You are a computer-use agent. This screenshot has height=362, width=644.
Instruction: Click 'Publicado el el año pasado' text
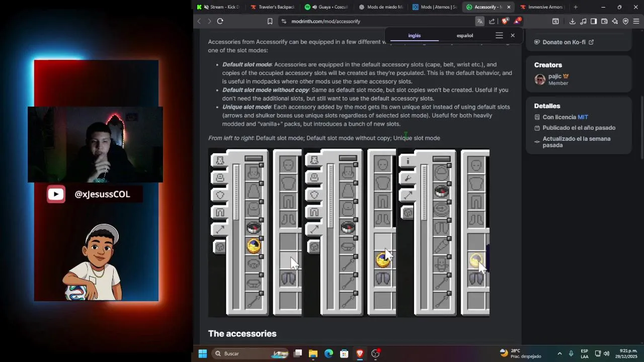pos(579,128)
